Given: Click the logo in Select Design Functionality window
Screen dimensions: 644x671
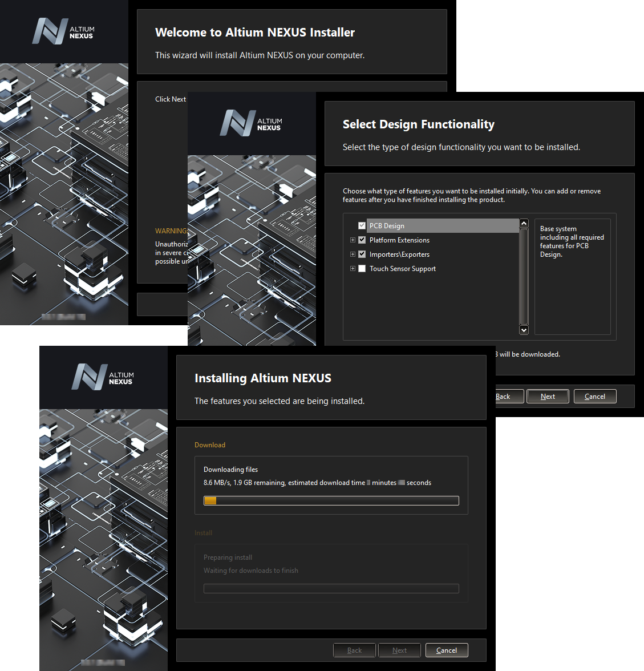Looking at the screenshot, I should point(251,124).
